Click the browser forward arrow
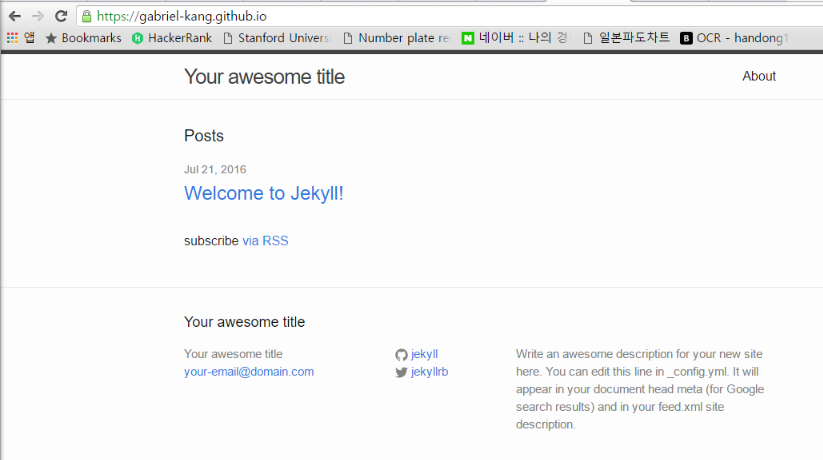The height and width of the screenshot is (460, 823). [37, 16]
